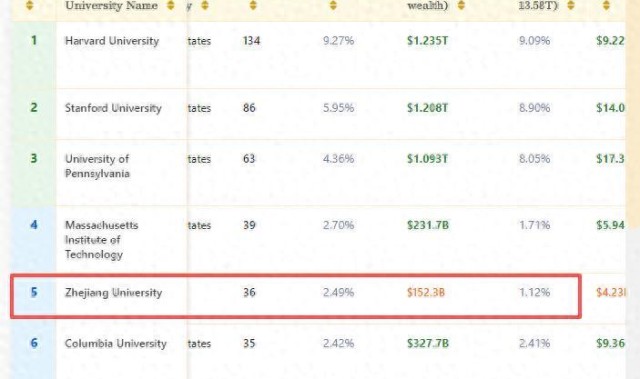This screenshot has width=640, height=379.
Task: Click the sort arrows beside the 13.58T) header
Action: [571, 5]
